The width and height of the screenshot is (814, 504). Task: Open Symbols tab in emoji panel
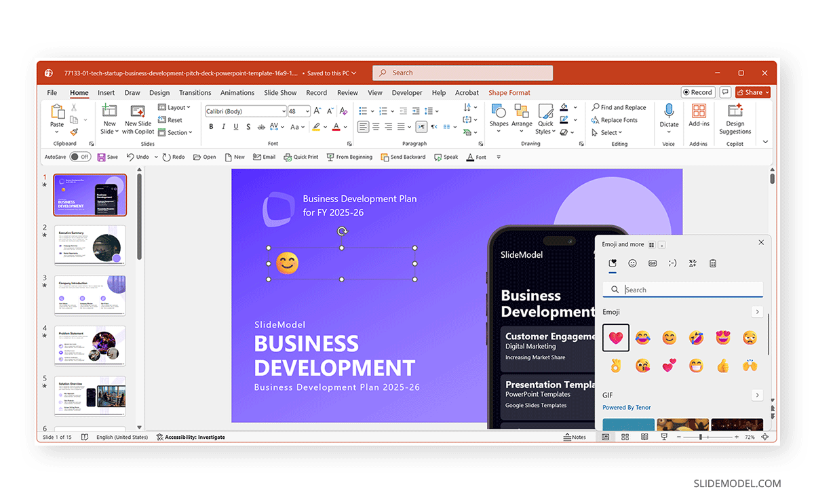pos(693,263)
